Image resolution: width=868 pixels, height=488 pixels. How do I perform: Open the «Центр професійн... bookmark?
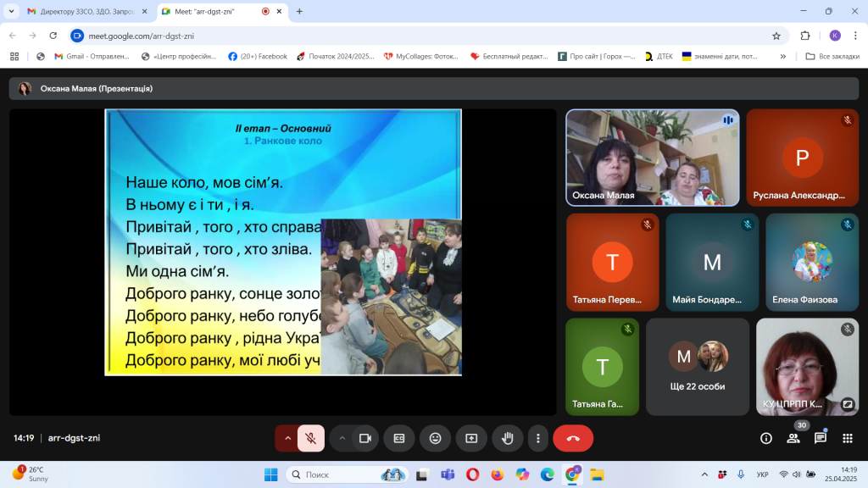pyautogui.click(x=179, y=57)
